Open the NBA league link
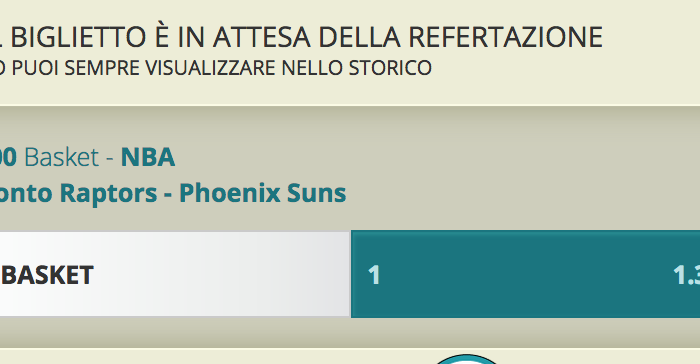700x364 pixels. [148, 157]
